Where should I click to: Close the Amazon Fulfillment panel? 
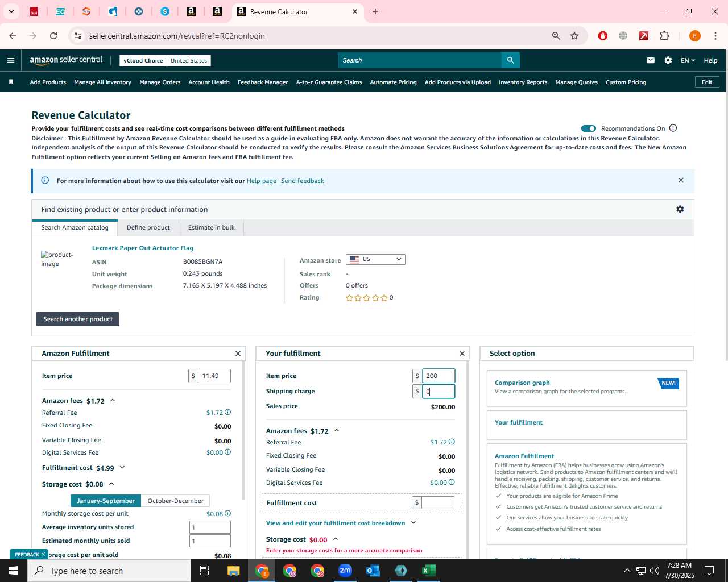238,354
